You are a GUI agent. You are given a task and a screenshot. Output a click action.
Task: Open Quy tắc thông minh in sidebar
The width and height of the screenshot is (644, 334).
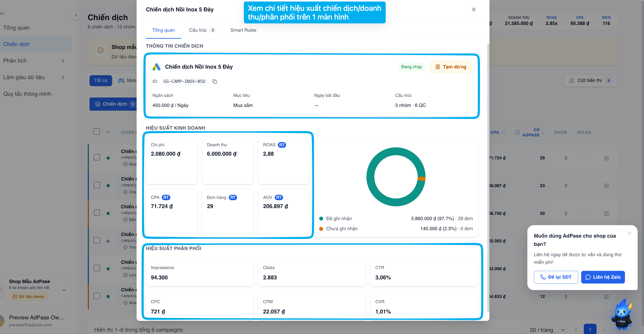click(27, 94)
